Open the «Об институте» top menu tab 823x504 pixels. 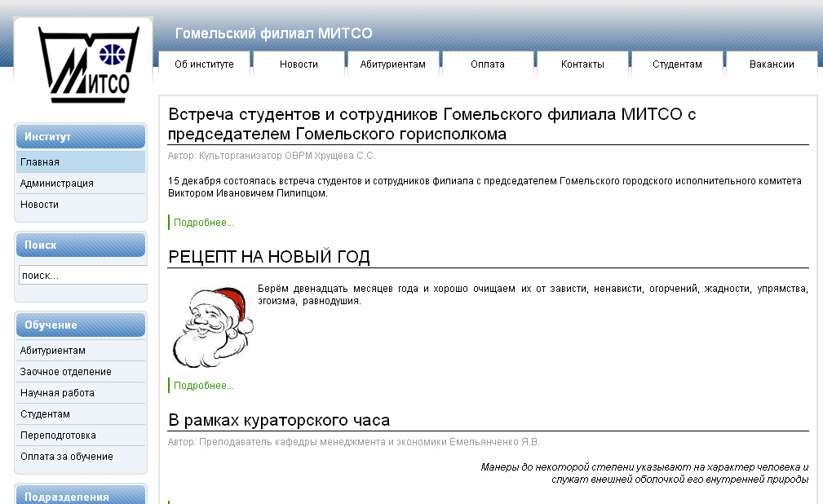(x=204, y=64)
